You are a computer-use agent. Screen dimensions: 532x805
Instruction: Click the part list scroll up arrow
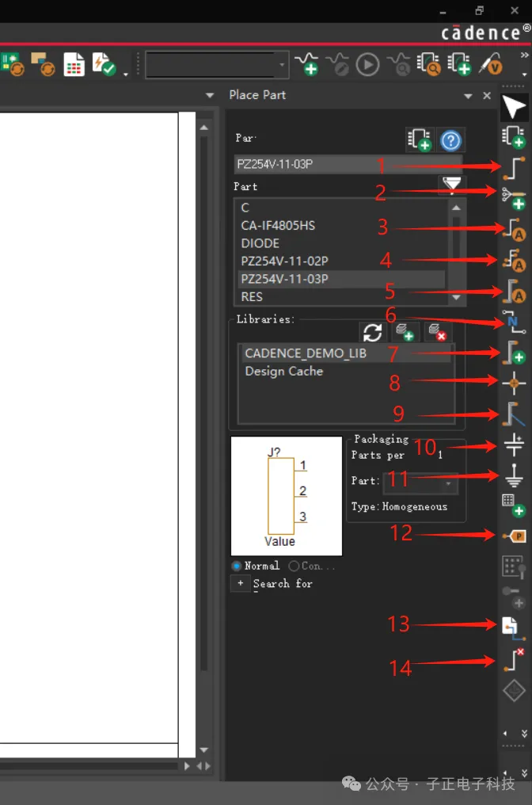(x=456, y=208)
